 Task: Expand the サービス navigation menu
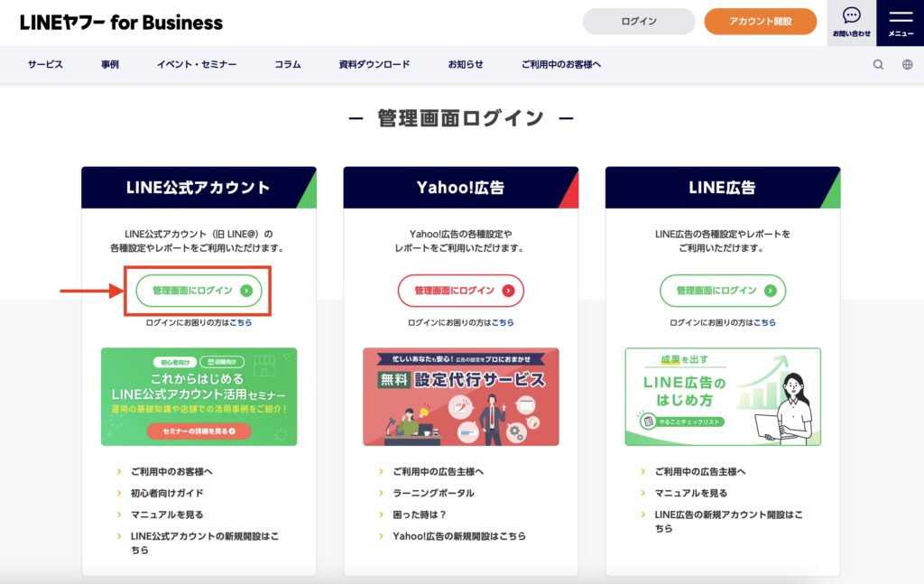point(45,65)
